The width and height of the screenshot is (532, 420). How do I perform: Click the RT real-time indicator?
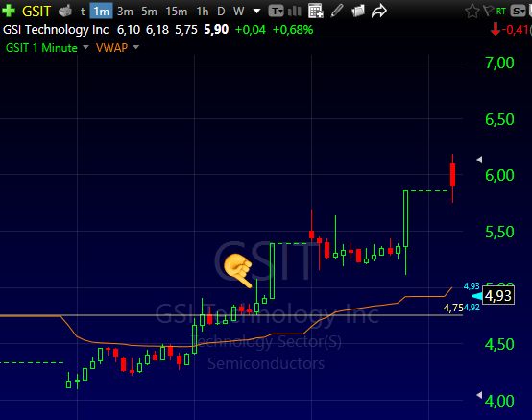click(x=500, y=12)
